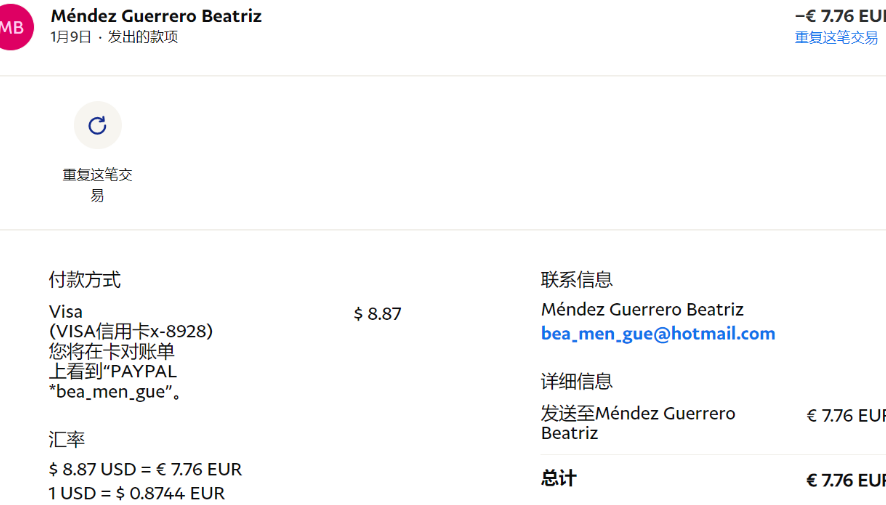The width and height of the screenshot is (886, 505).
Task: Click the VISA信用卡x-8928 card number text
Action: [x=131, y=331]
